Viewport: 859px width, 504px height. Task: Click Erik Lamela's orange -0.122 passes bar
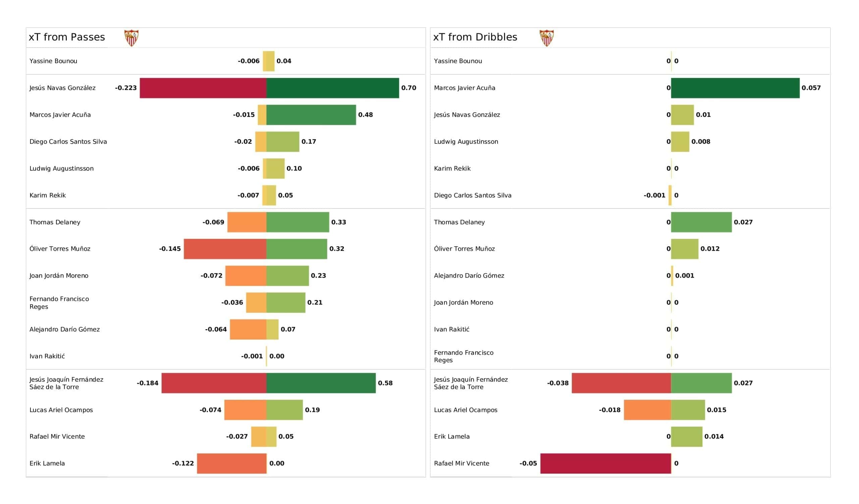(232, 463)
